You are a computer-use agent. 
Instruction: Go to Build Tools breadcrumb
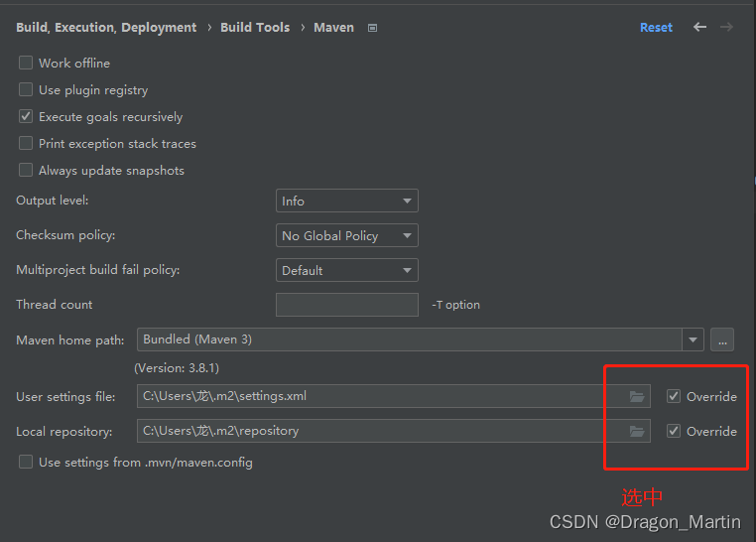coord(255,28)
